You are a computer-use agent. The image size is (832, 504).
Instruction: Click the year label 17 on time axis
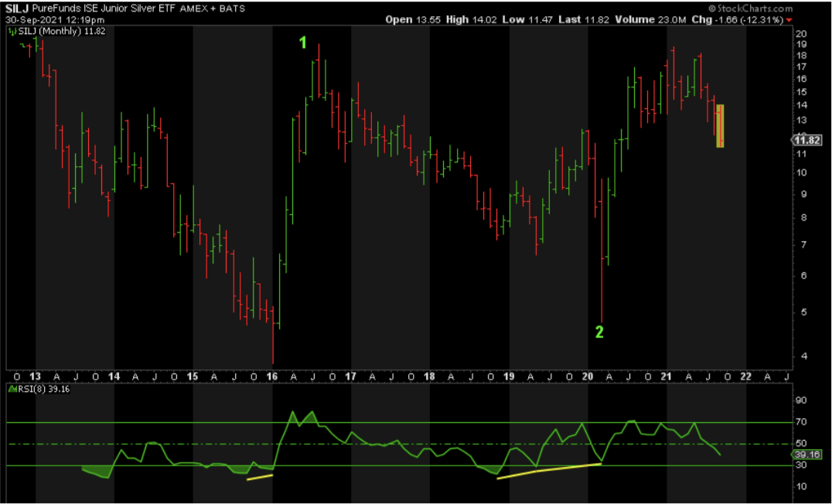[x=351, y=376]
